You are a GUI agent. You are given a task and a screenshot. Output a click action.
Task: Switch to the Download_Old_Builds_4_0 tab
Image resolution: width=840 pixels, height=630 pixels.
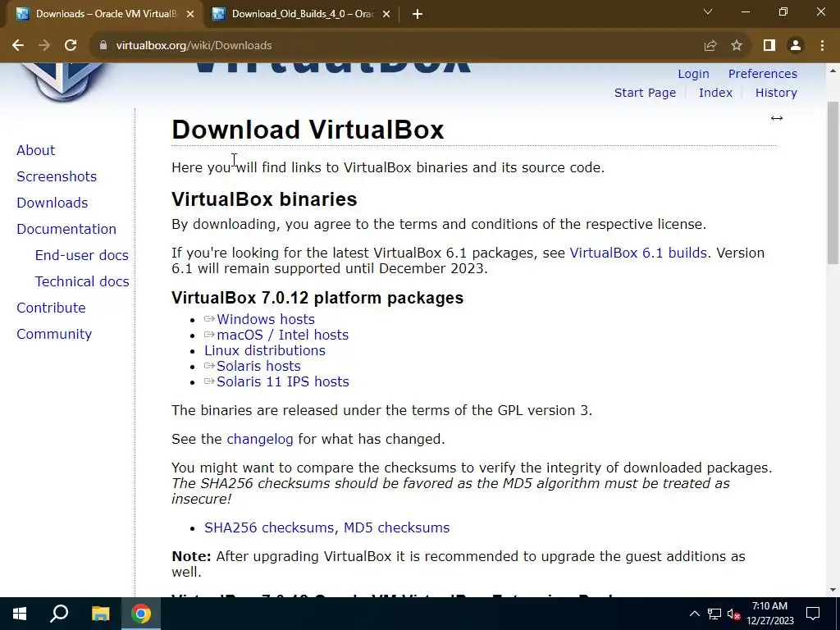[302, 14]
